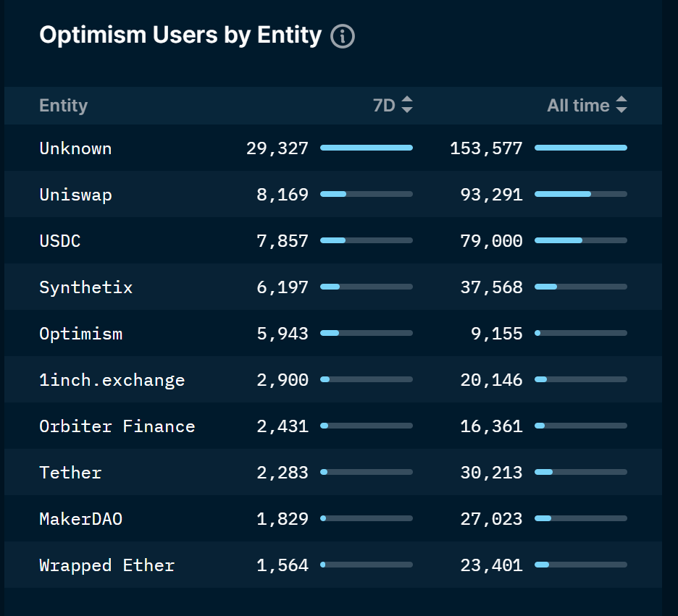Select the MakerDAO entity name

[81, 519]
